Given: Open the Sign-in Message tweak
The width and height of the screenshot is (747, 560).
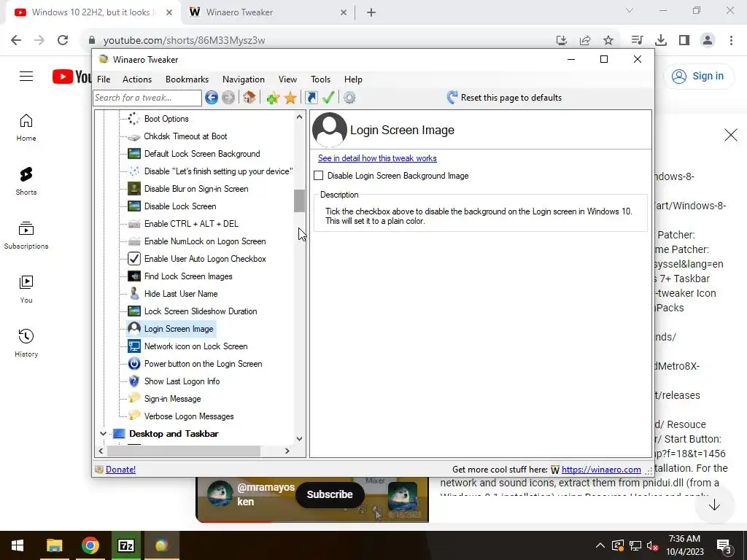Looking at the screenshot, I should click(172, 399).
